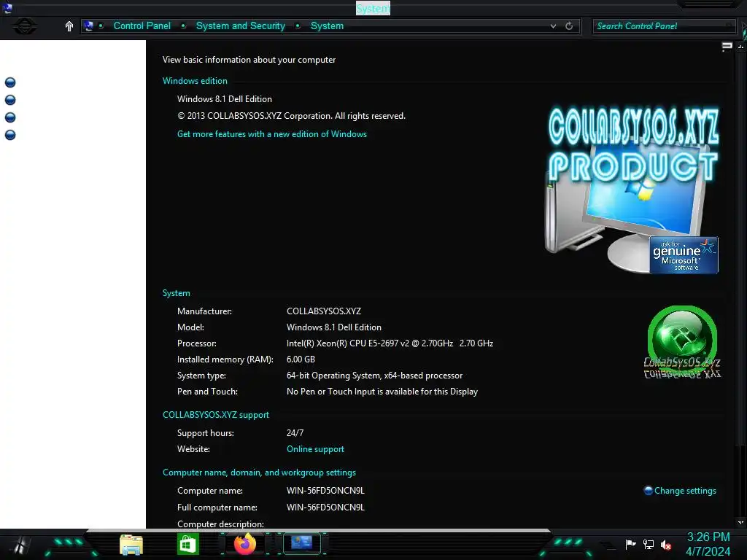This screenshot has width=747, height=560.
Task: Expand the dot separator before Control Panel
Action: point(101,26)
